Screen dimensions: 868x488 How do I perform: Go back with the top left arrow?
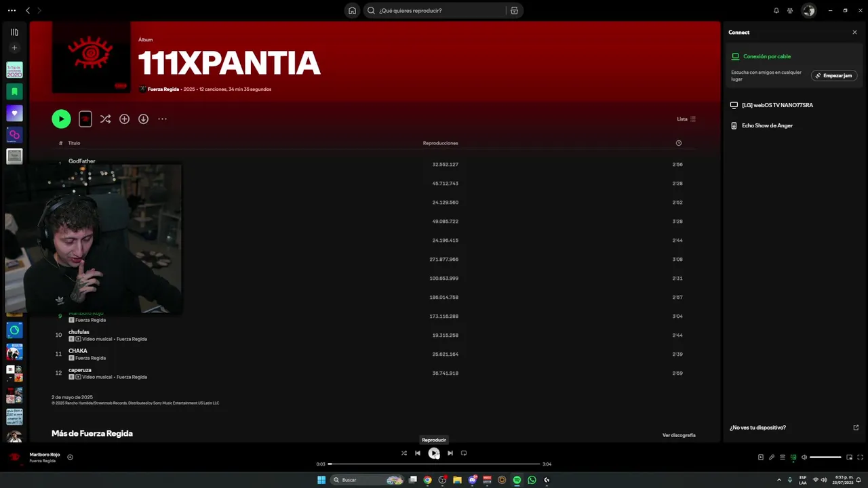28,10
